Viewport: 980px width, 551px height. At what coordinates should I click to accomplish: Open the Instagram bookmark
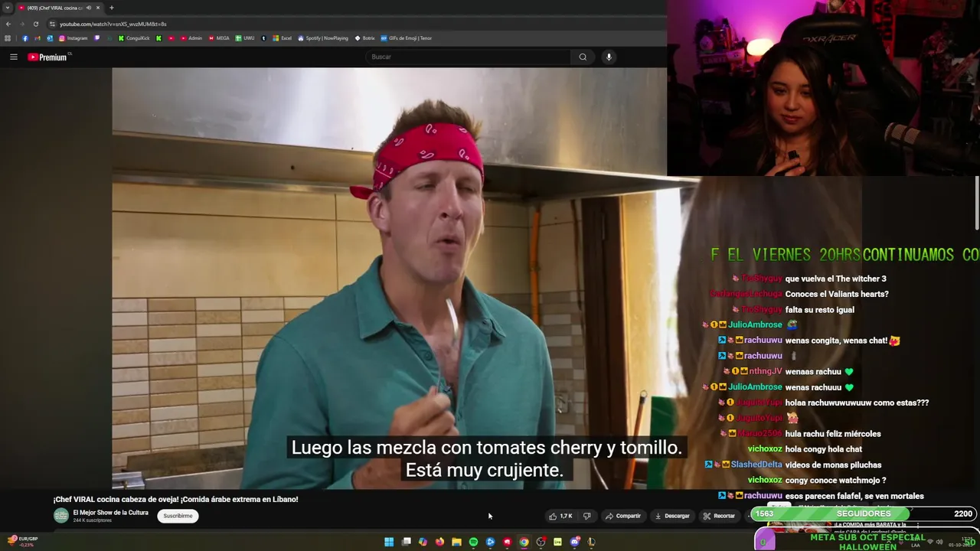(73, 38)
